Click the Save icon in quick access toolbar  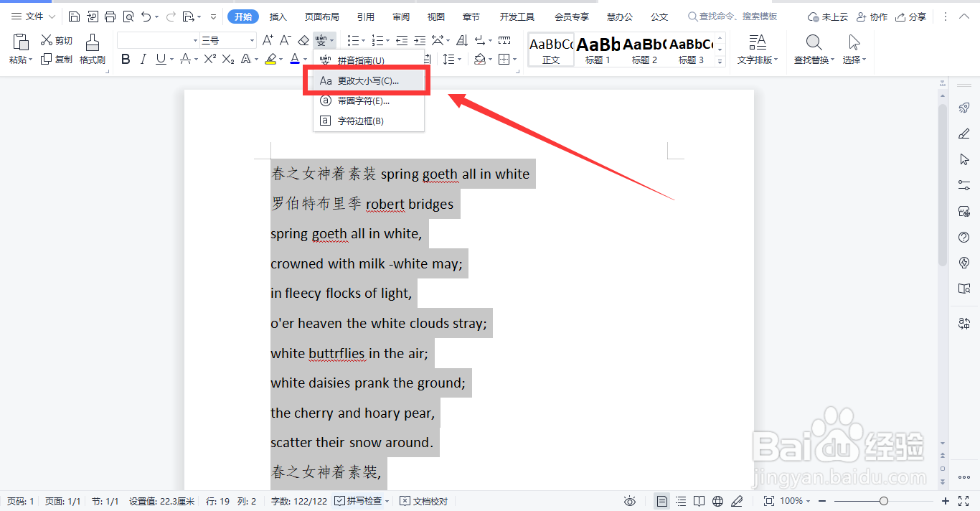tap(74, 17)
